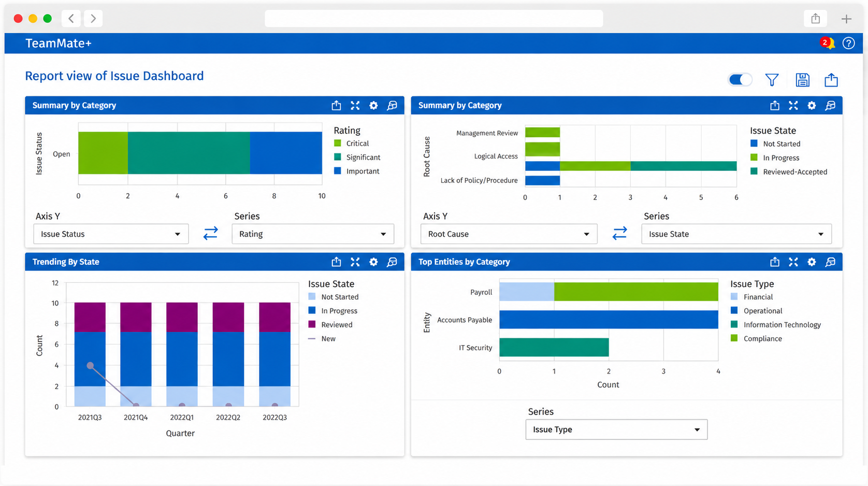Toggle Significant rating legend entry
The height and width of the screenshot is (486, 868).
click(x=357, y=157)
